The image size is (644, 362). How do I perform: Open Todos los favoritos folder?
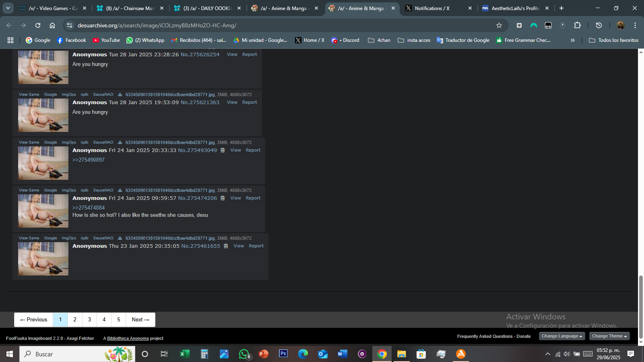click(x=613, y=40)
